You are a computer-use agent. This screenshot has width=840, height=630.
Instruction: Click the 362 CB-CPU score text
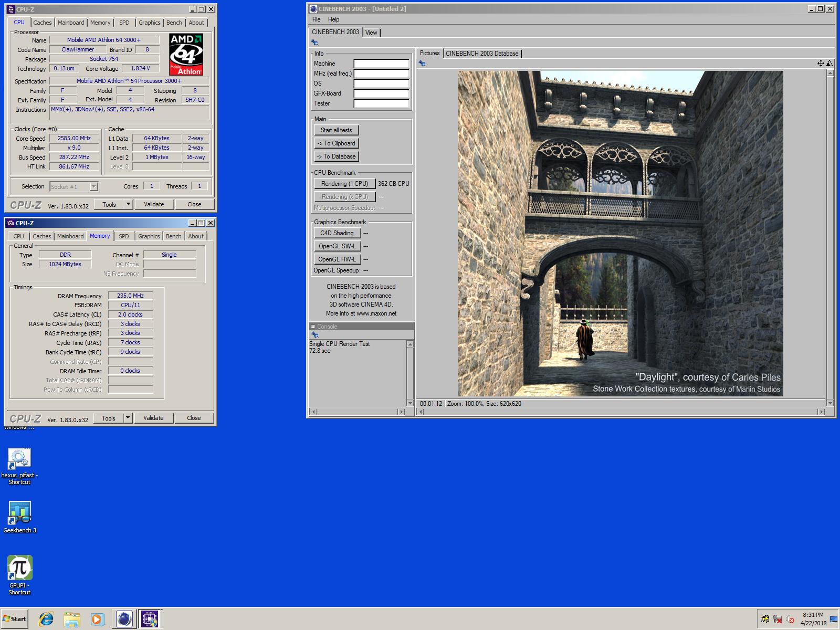click(x=394, y=184)
